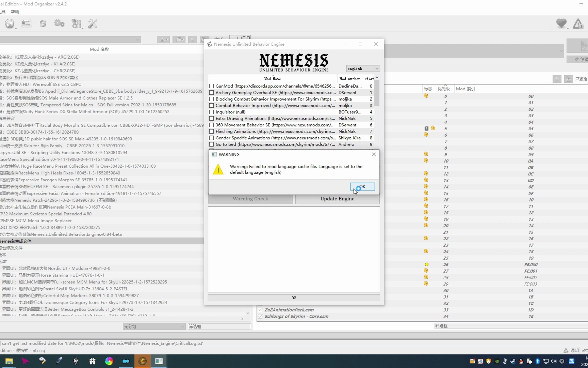Screen dimensions: 588x368
Task: Check the Inquisitor mod checkbox
Action: pyautogui.click(x=211, y=112)
